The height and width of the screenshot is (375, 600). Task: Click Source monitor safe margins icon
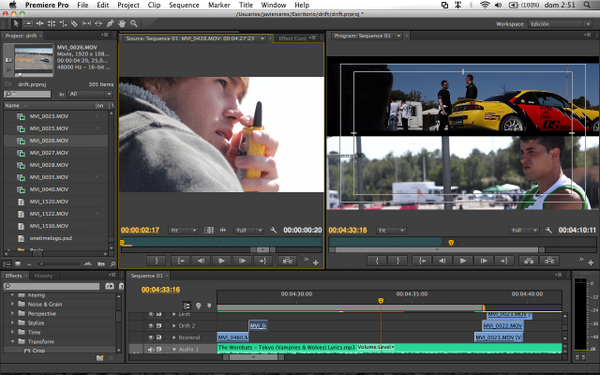(x=209, y=230)
